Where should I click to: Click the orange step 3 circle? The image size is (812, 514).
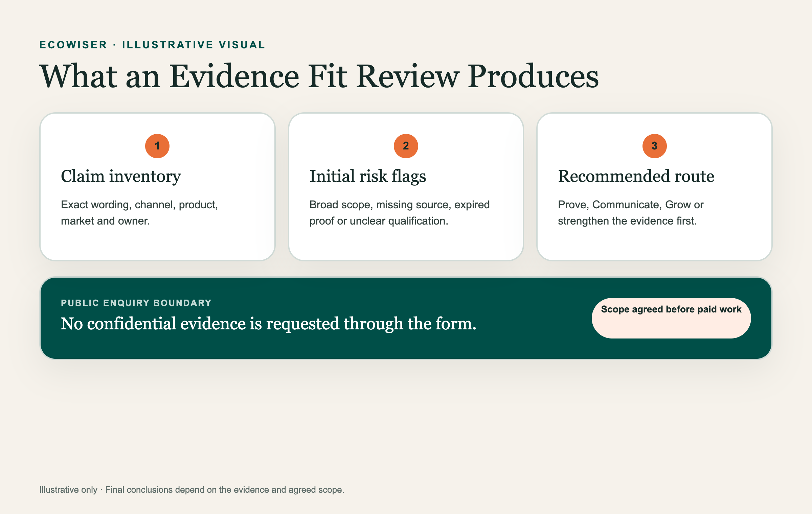pos(655,146)
